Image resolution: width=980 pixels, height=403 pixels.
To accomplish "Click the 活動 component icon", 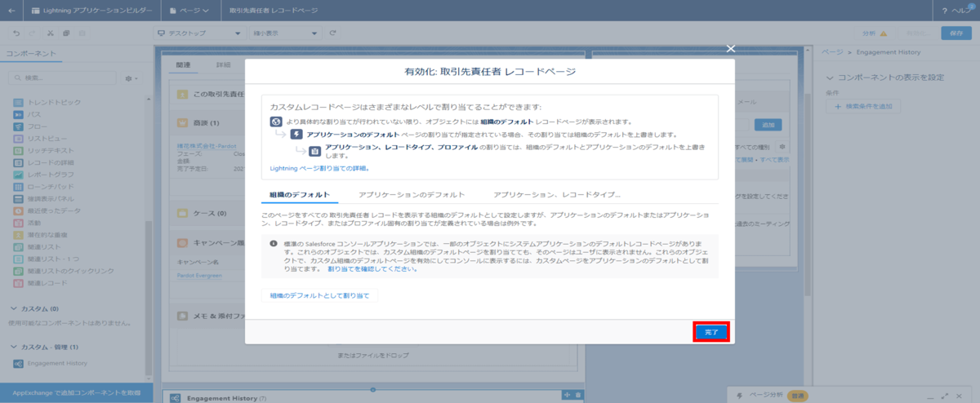I will click(19, 223).
